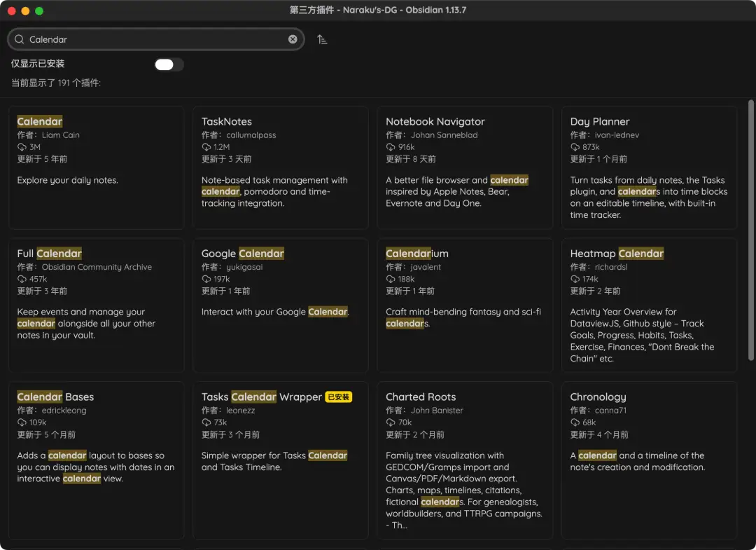Select the Heatmap Calendar plugin title

617,254
